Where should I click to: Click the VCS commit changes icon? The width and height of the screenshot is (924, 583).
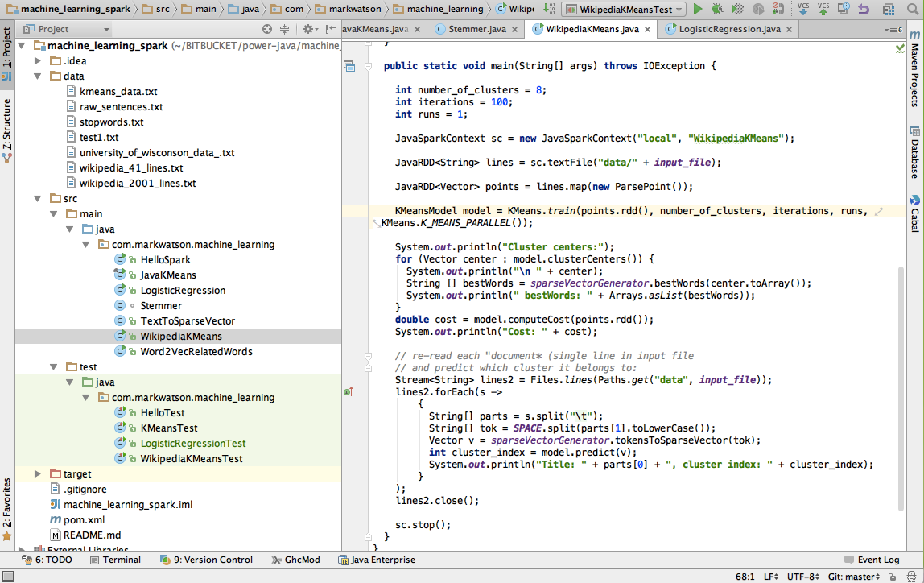click(823, 9)
